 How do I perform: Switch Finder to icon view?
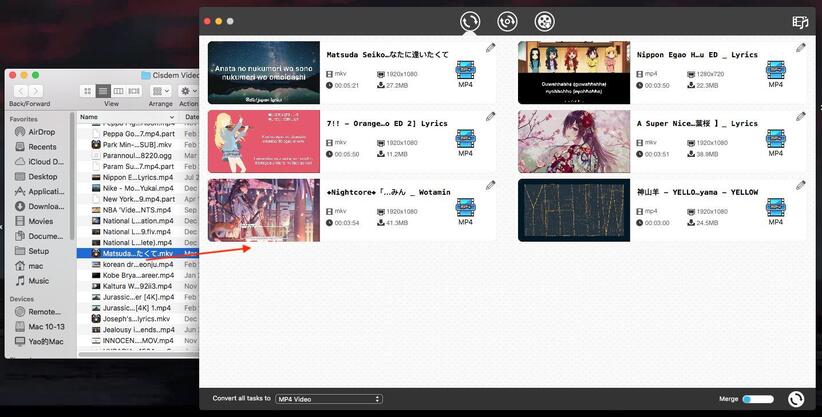point(88,91)
